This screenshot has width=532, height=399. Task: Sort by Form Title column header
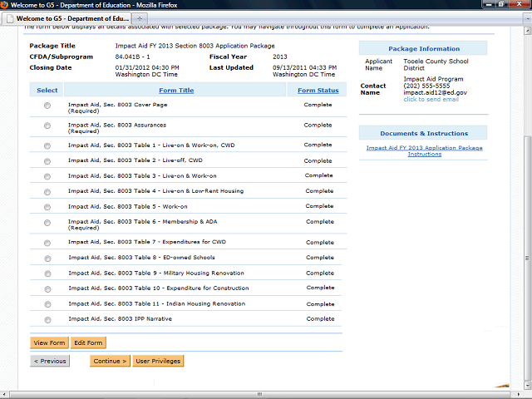point(176,91)
